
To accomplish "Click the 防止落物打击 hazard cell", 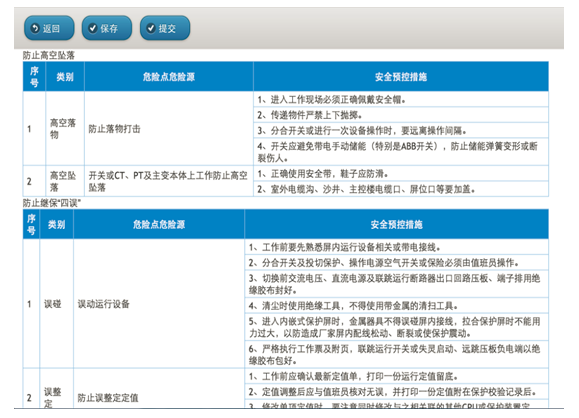I will (169, 129).
